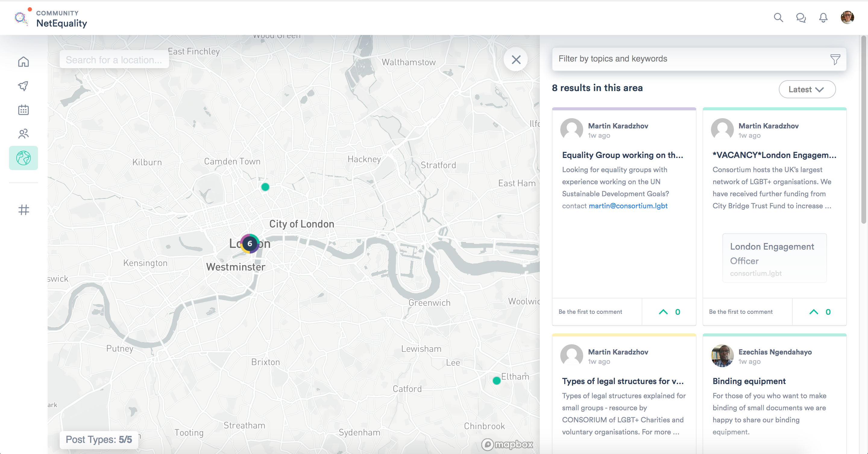Comment on the Equality Group post
This screenshot has width=868, height=454.
(x=590, y=312)
